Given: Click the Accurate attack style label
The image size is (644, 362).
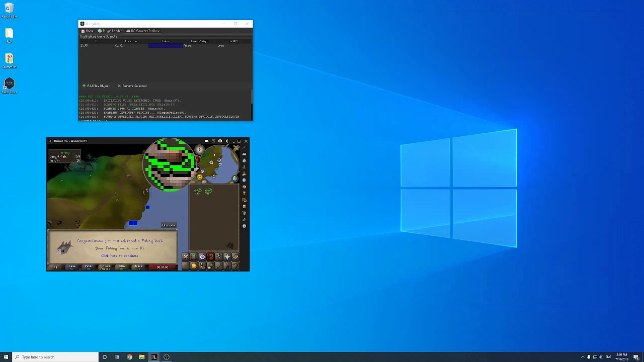Looking at the screenshot, I should (169, 225).
